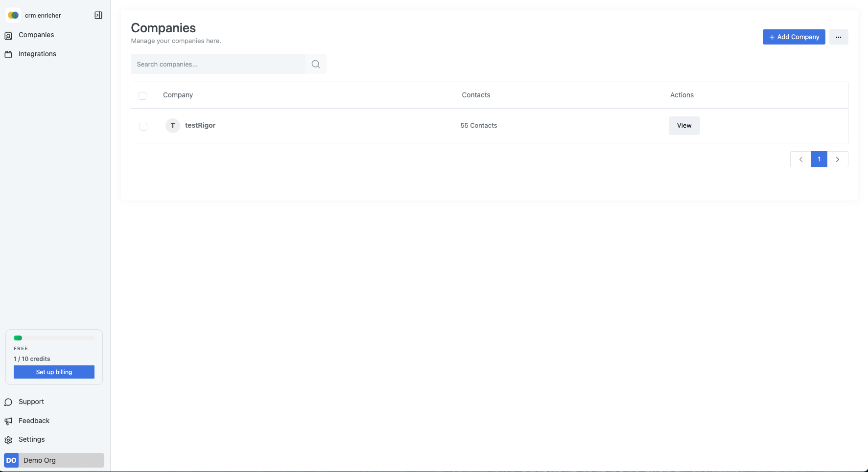View the testRigor company
868x472 pixels.
pyautogui.click(x=684, y=126)
